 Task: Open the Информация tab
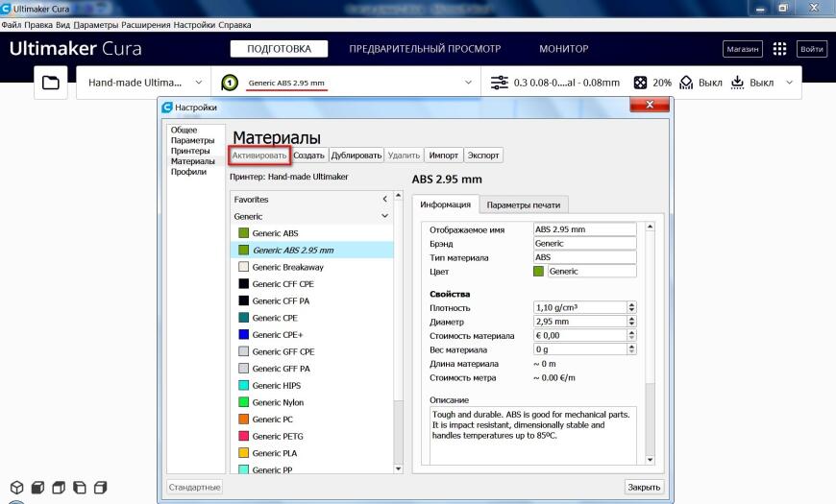pos(445,204)
